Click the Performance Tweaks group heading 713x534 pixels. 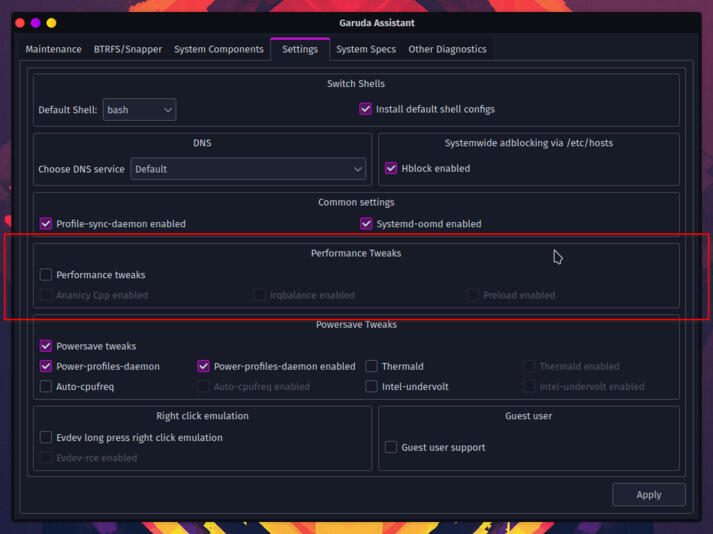click(356, 253)
